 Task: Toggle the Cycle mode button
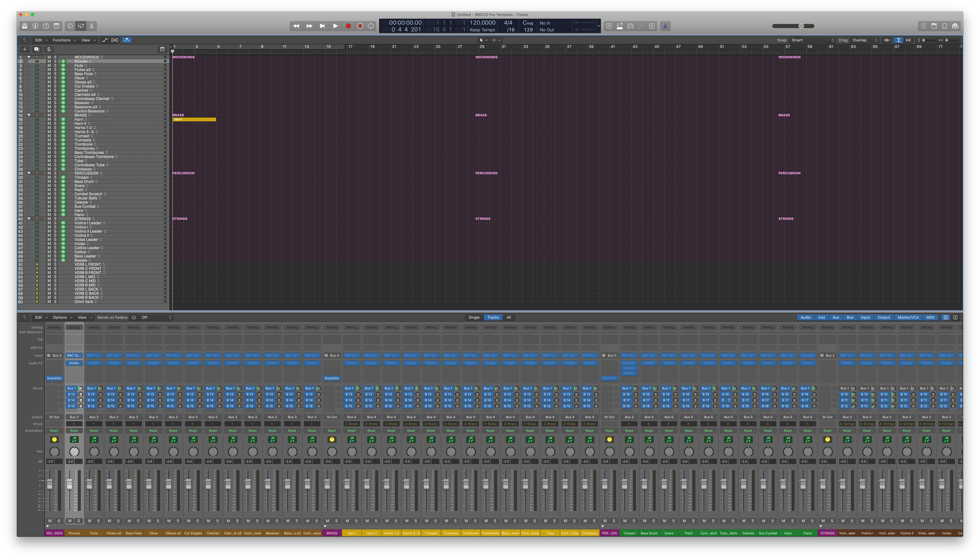tap(371, 26)
